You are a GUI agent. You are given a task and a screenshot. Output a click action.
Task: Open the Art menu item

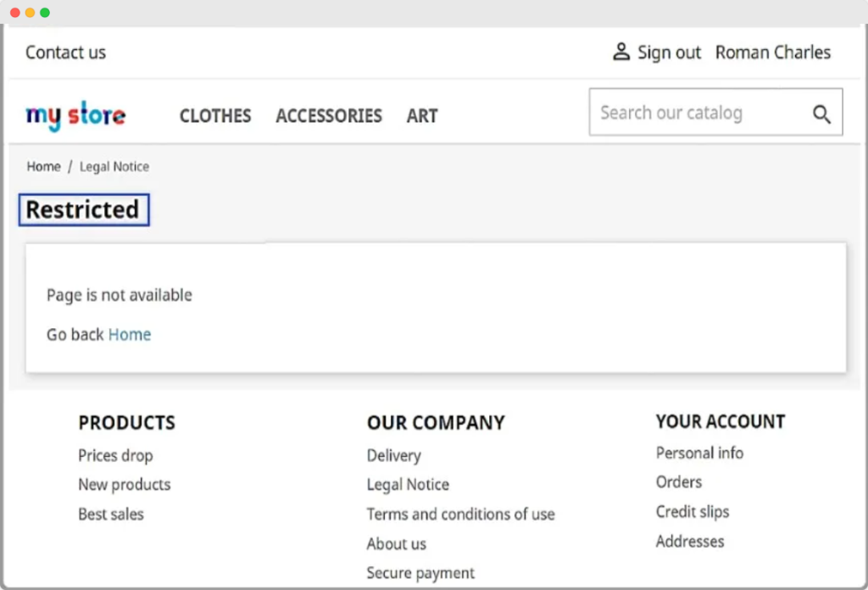pyautogui.click(x=422, y=116)
